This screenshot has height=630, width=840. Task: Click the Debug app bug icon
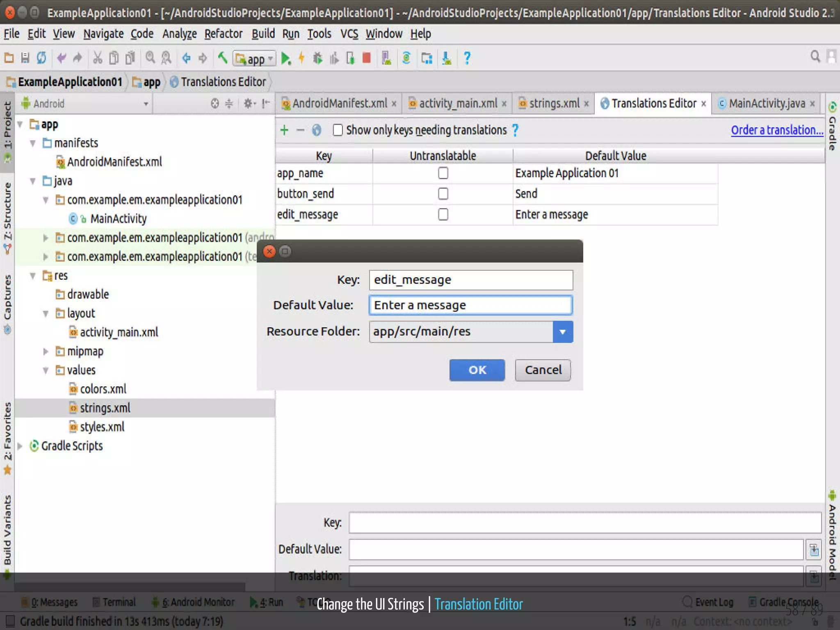click(x=318, y=58)
